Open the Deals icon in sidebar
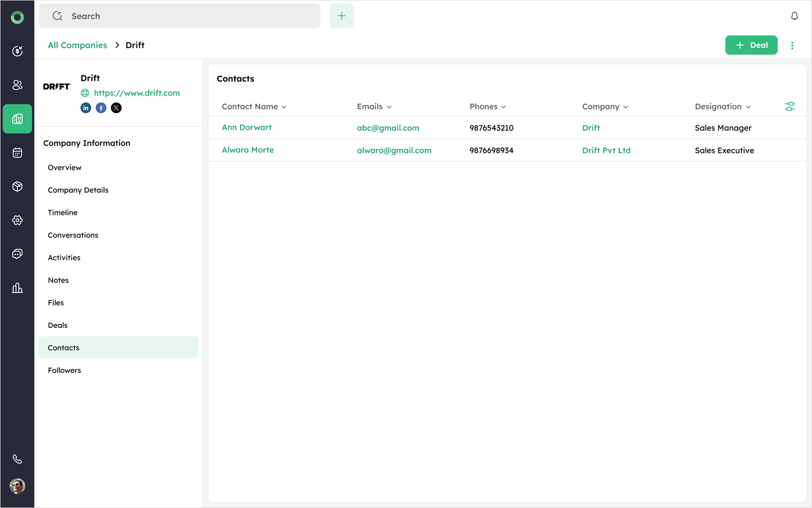Viewport: 812px width, 508px height. click(17, 51)
